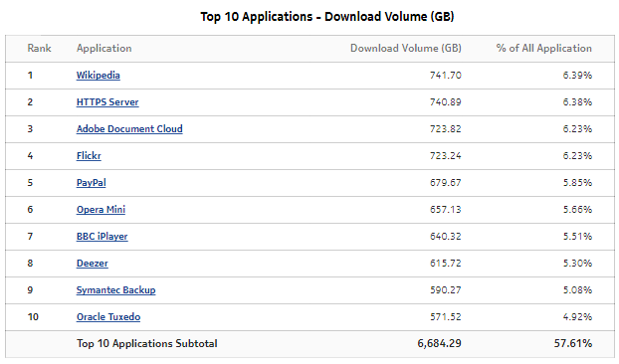Image resolution: width=619 pixels, height=364 pixels.
Task: Click the Top 10 Applications Subtotal label
Action: tap(147, 343)
